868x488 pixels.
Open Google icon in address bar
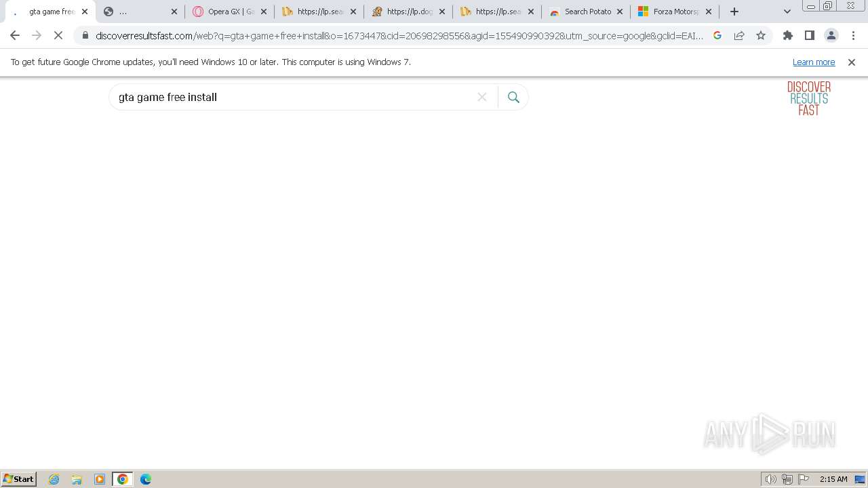[717, 36]
